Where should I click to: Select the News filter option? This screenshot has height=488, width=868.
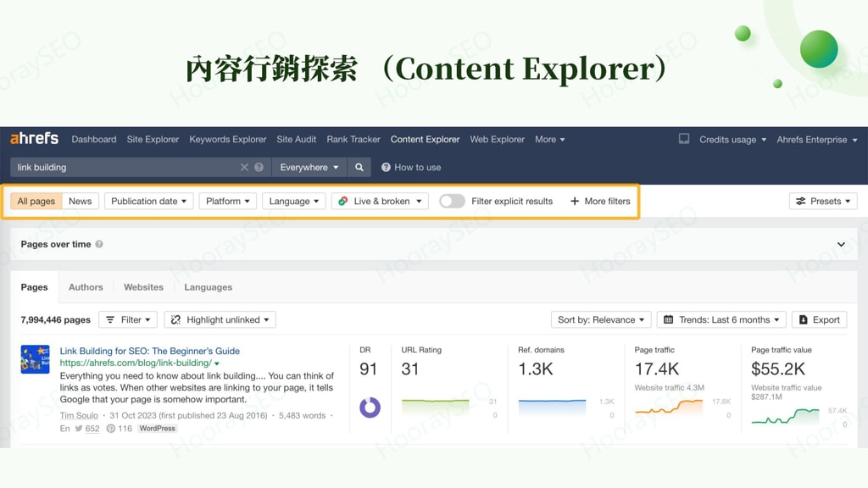coord(80,201)
